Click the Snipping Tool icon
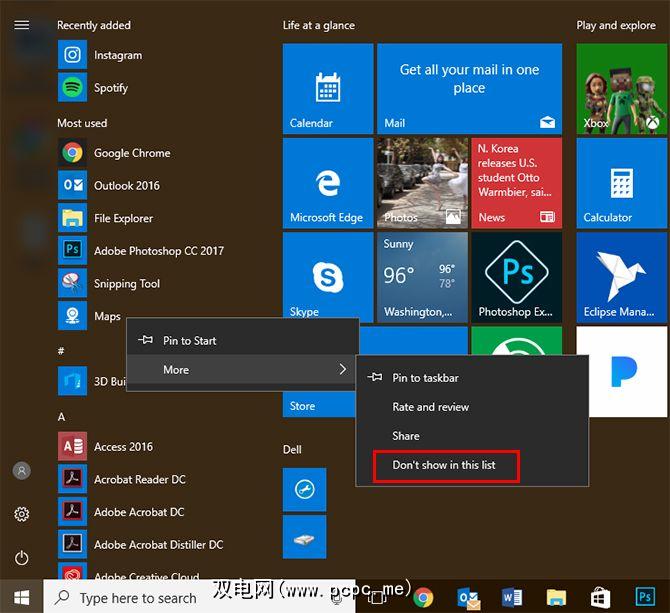 (72, 283)
